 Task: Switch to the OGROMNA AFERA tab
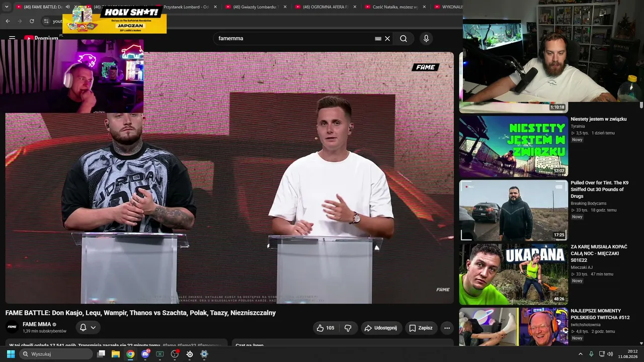click(x=326, y=7)
